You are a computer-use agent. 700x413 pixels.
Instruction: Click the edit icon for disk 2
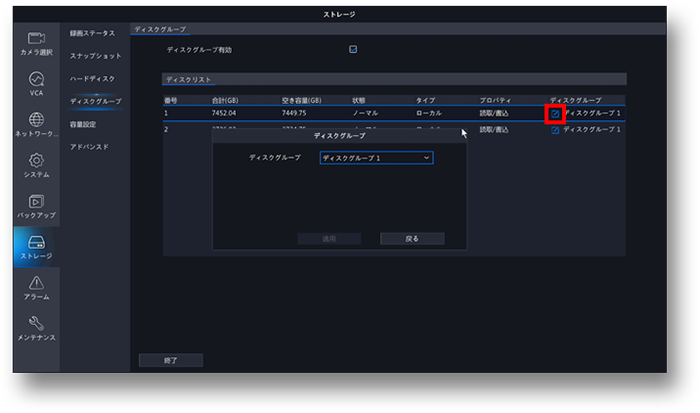[x=555, y=130]
